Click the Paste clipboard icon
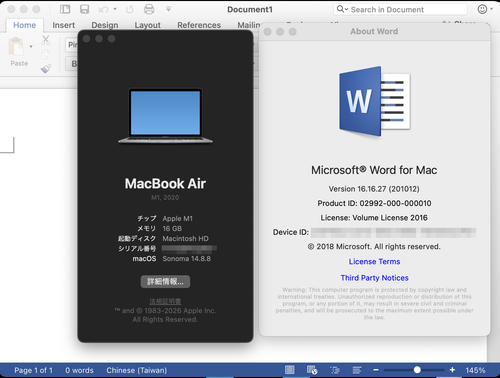Screen dimensions: 500x378 coord(16,47)
